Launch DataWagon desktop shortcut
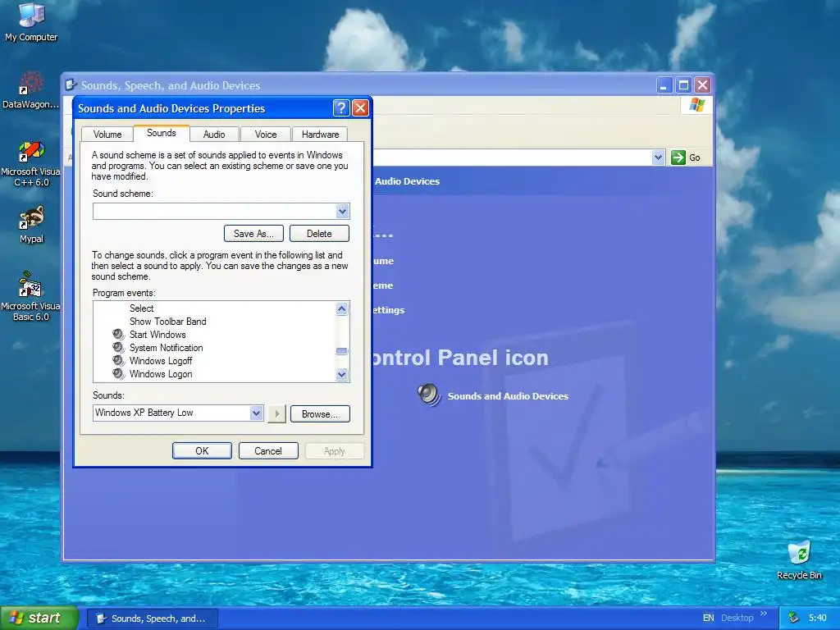This screenshot has height=630, width=840. tap(30, 90)
